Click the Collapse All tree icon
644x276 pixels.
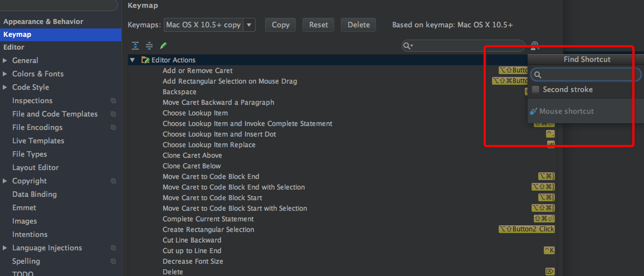pos(149,46)
